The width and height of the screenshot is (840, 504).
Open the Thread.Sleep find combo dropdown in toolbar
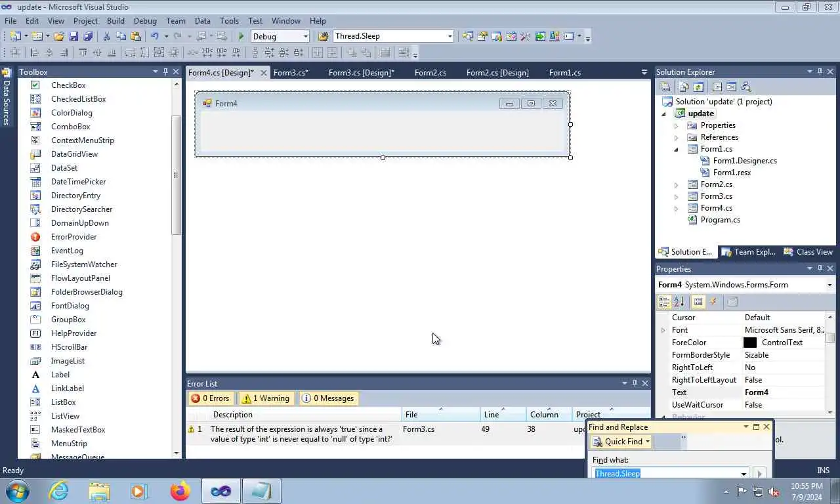click(x=450, y=36)
